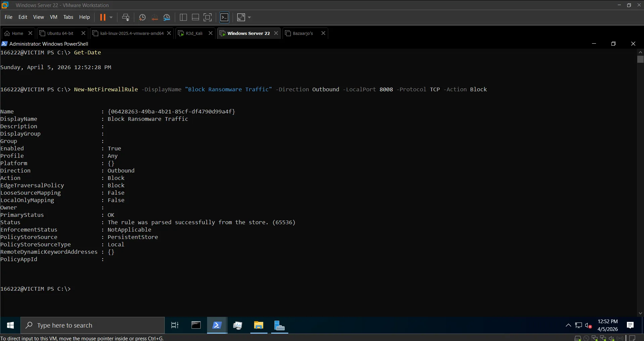Click the muted volume tray icon
This screenshot has height=341, width=644.
588,325
